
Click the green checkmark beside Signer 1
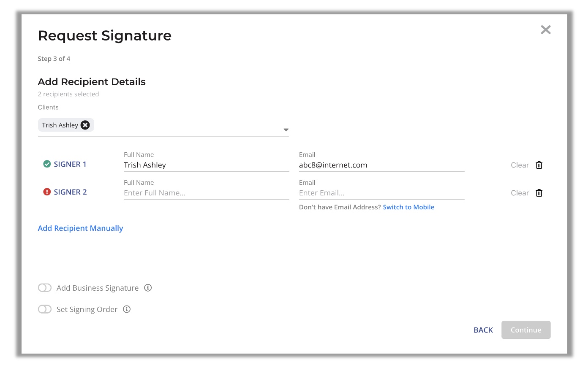pyautogui.click(x=47, y=164)
